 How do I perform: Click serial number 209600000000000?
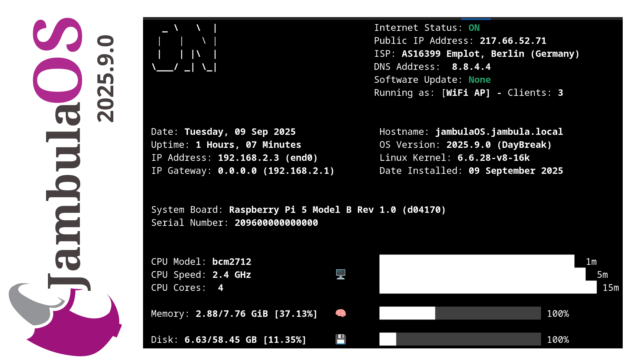[276, 223]
